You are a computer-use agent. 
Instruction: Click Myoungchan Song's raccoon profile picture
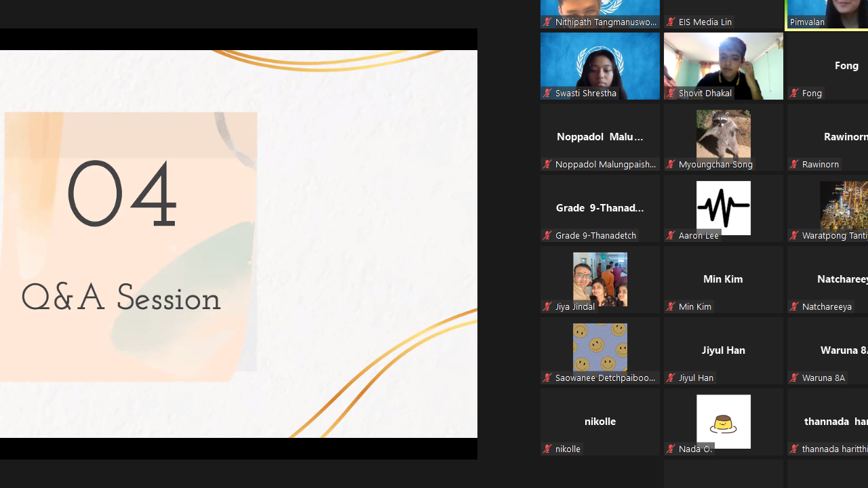[x=724, y=136]
